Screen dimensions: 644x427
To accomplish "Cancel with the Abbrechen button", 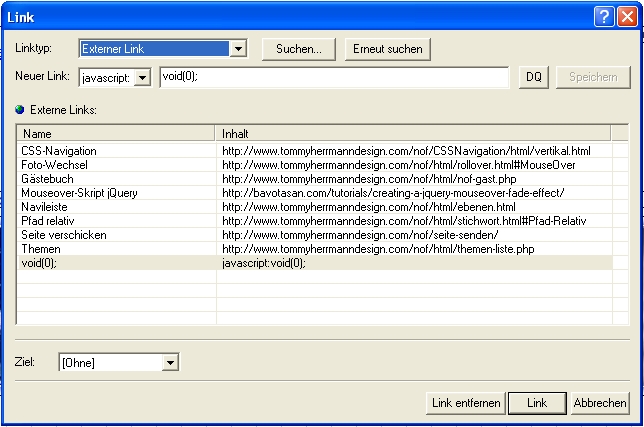I will pyautogui.click(x=600, y=402).
